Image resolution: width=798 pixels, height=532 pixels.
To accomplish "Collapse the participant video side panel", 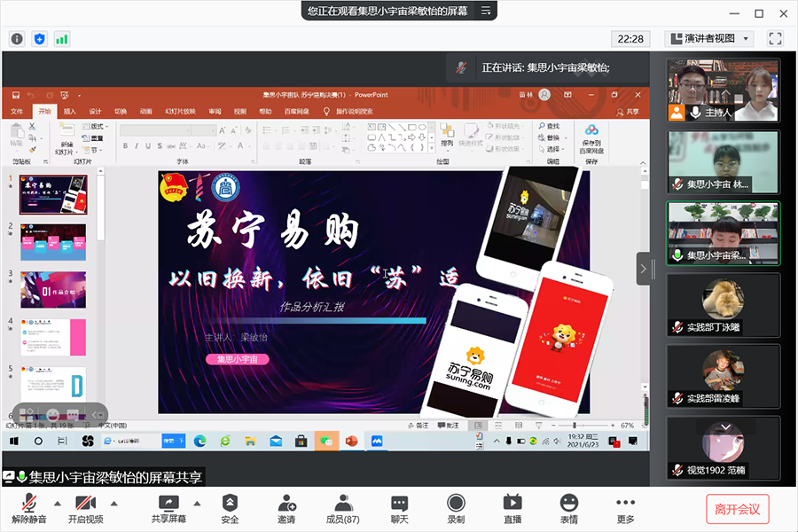I will tap(643, 269).
